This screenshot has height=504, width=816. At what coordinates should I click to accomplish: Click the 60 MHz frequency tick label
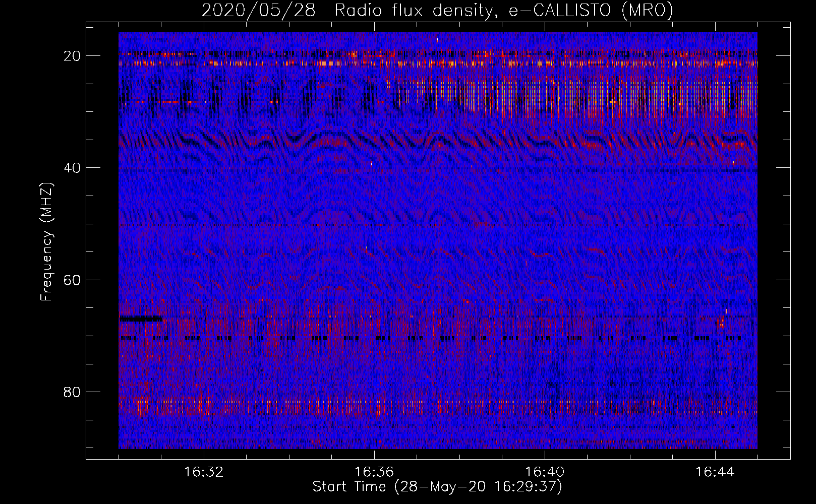[x=73, y=280]
